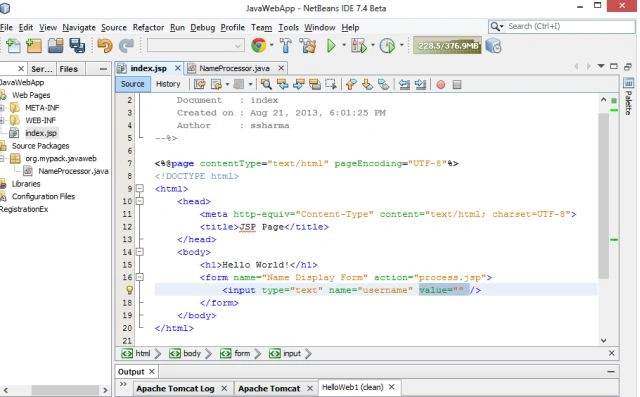The width and height of the screenshot is (640, 397).
Task: Switch to the Files panel tab
Action: click(69, 69)
